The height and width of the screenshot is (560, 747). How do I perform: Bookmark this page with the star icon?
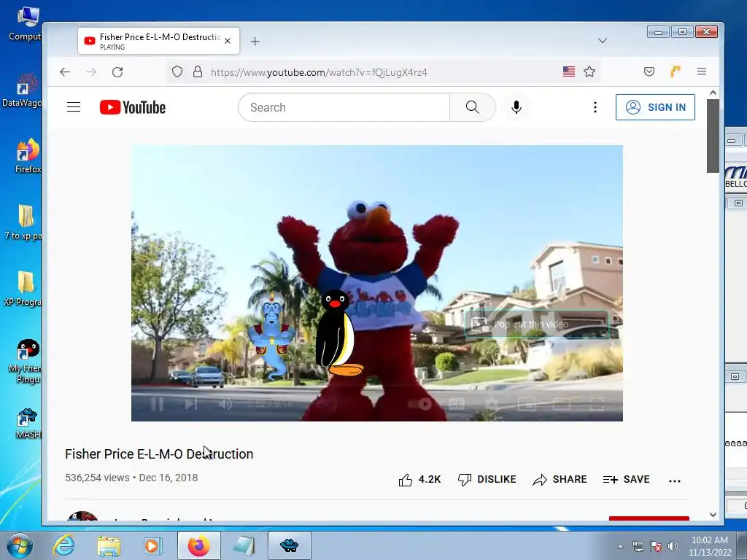click(589, 71)
